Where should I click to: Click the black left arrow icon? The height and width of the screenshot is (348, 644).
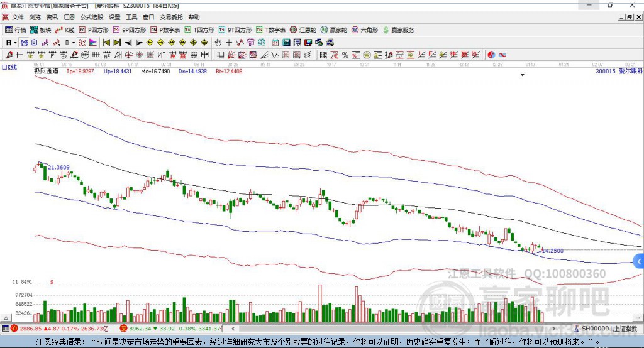pos(128,43)
